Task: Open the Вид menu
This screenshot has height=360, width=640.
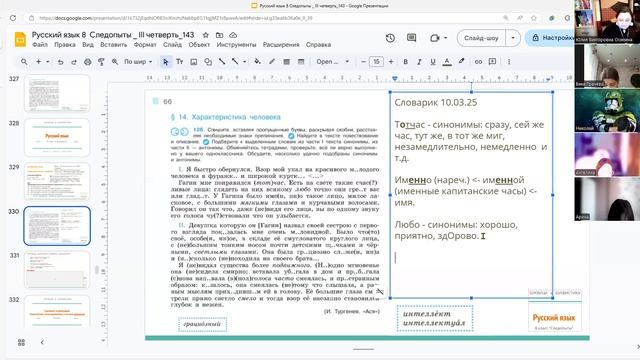Action: click(88, 45)
